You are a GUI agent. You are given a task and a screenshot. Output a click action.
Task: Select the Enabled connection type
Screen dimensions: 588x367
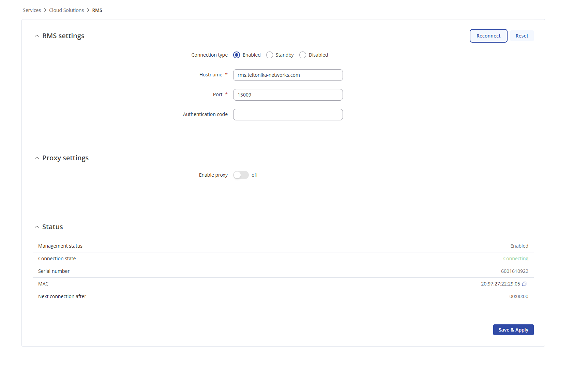coord(237,55)
